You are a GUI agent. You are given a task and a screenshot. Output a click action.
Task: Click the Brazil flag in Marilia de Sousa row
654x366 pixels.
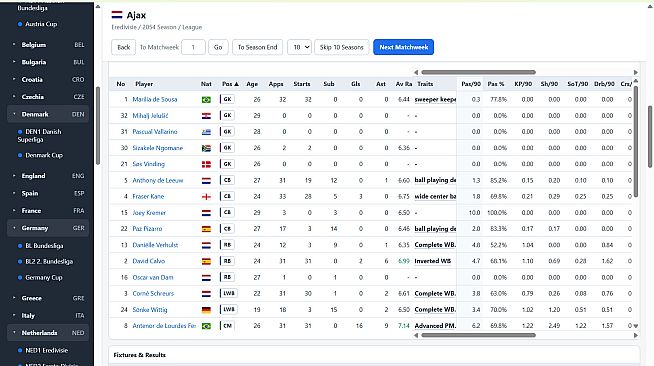[206, 100]
